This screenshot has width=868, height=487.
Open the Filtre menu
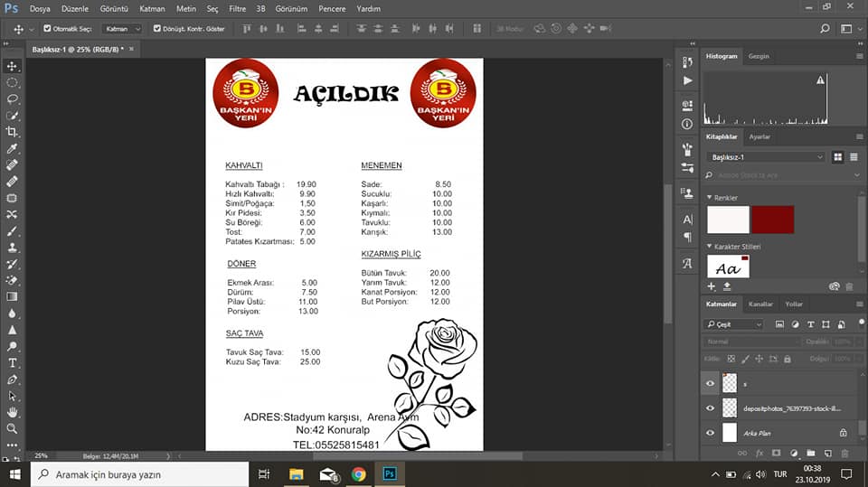(238, 9)
